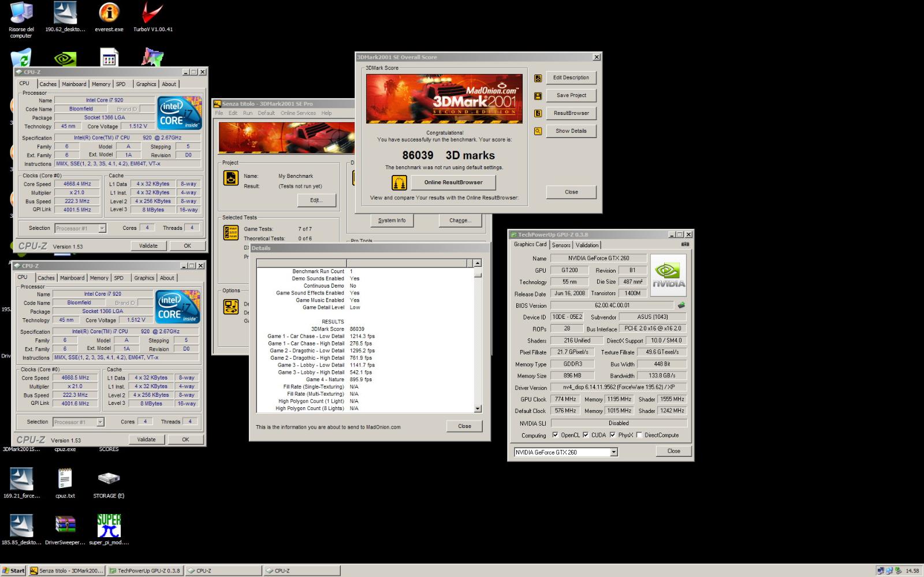Click the Selected Tests checklist icon
924x577 pixels.
tap(230, 232)
